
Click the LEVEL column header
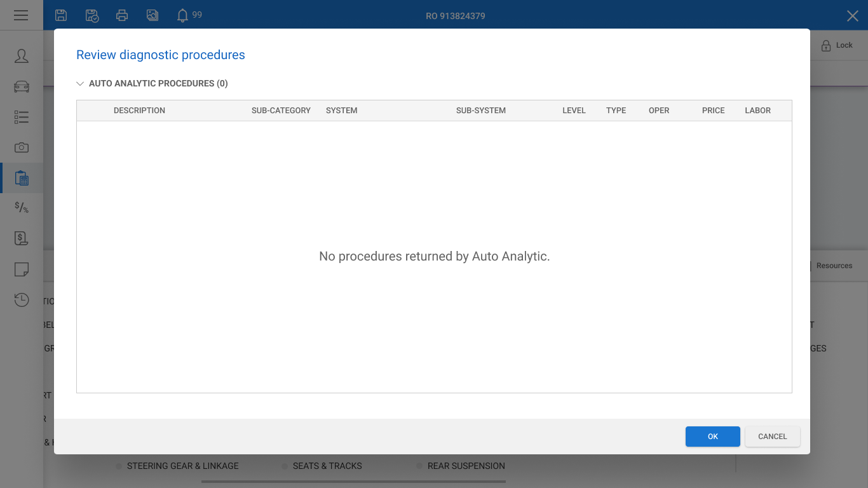pos(574,111)
